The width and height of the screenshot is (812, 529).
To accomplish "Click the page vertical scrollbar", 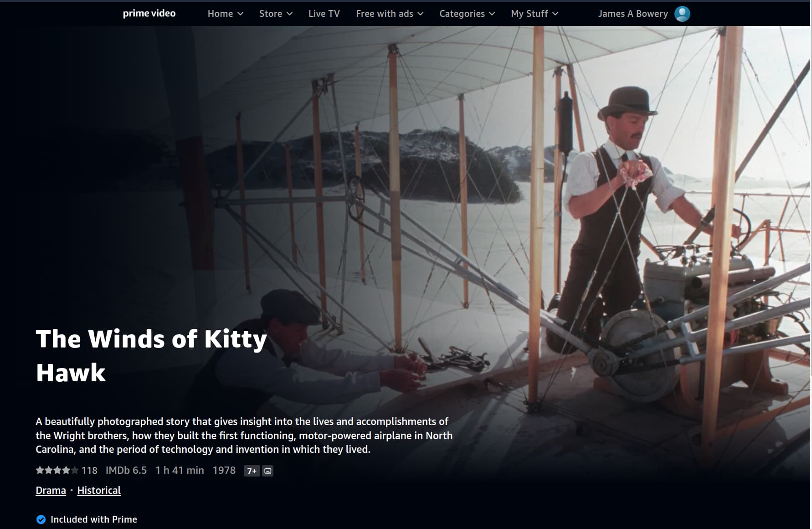I will pyautogui.click(x=811, y=264).
